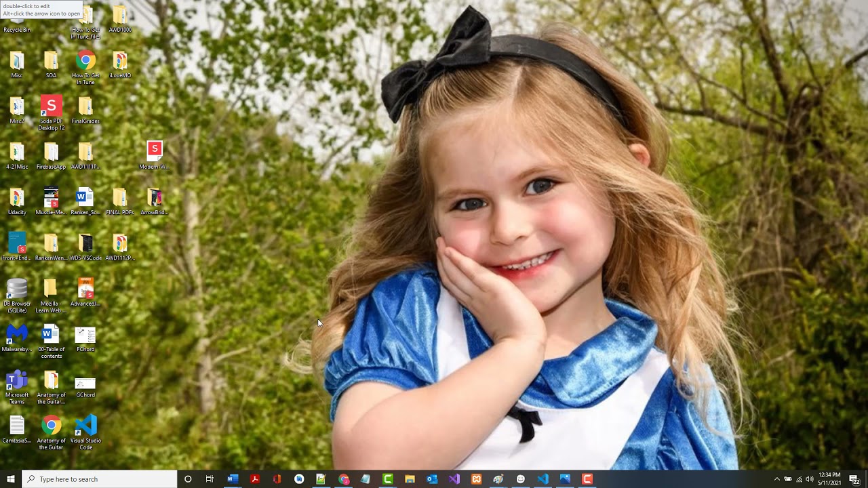Select the Anatomy of the Guitar Chrome shortcut

pos(51,432)
